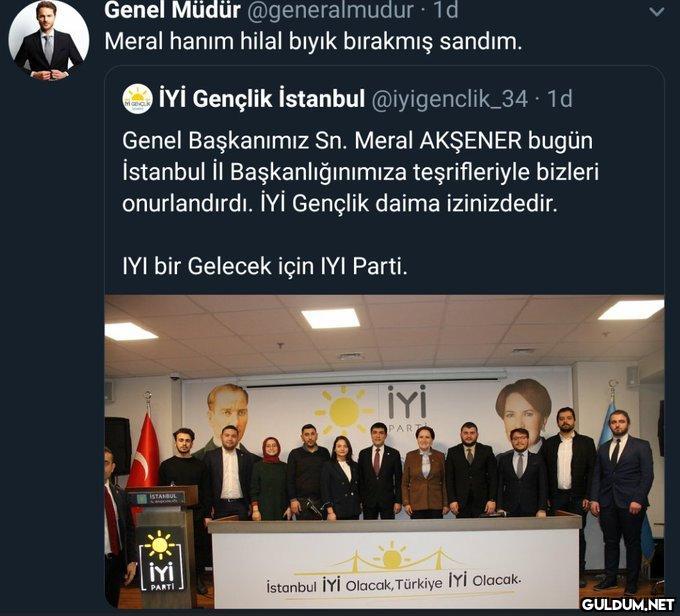Click the quoted tweet's 1d timestamp
Screen dimensions: 680x616
point(560,99)
